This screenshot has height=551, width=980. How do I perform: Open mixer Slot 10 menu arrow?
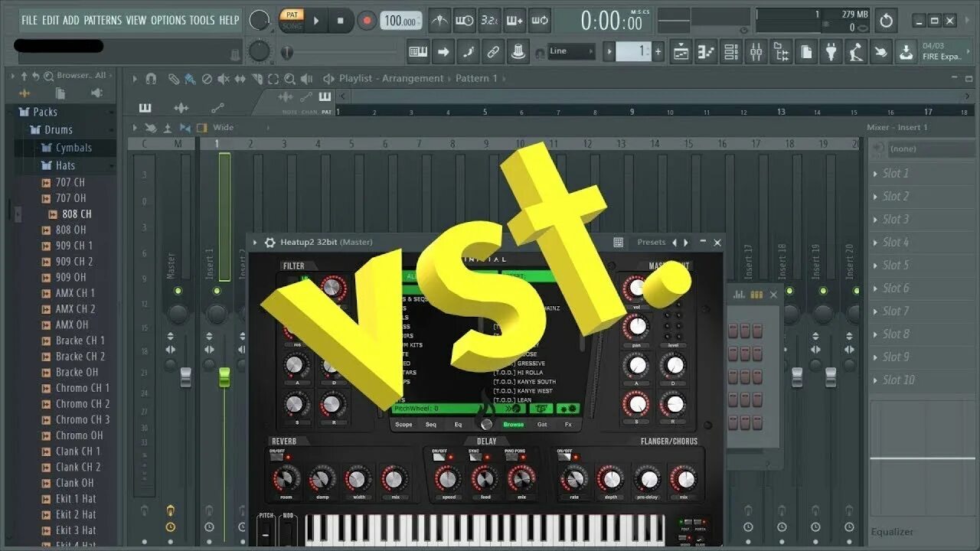[x=875, y=380]
